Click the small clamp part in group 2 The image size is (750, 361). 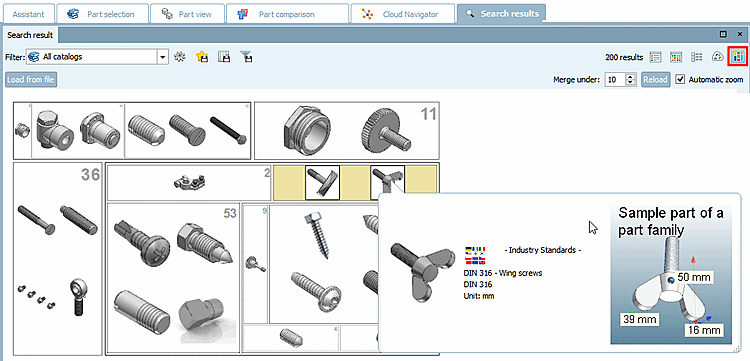pyautogui.click(x=190, y=182)
